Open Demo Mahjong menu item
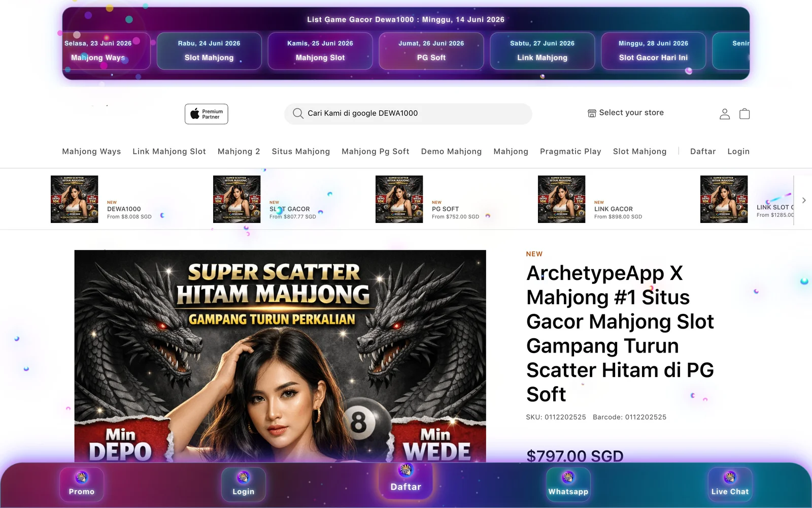The height and width of the screenshot is (508, 812). (x=451, y=151)
